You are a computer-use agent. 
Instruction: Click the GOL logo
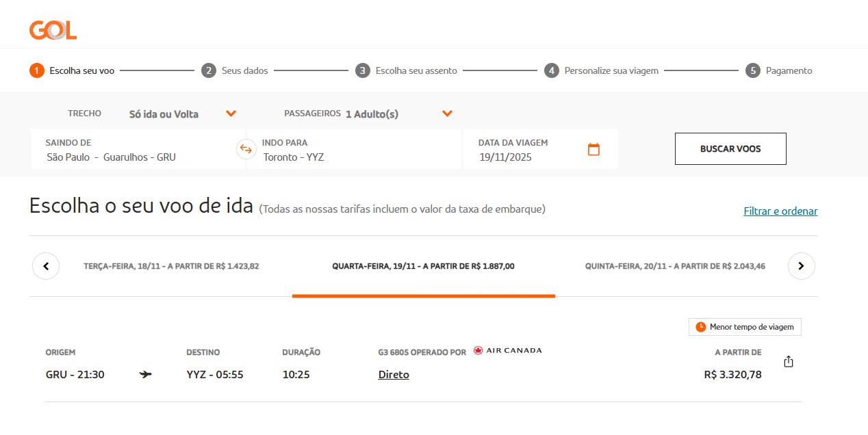[53, 30]
